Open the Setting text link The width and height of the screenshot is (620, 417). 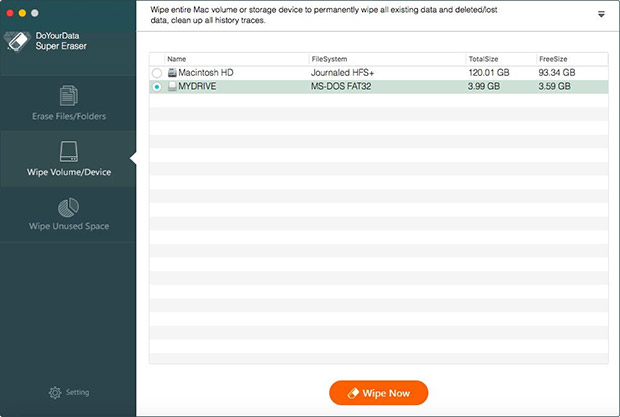point(78,392)
